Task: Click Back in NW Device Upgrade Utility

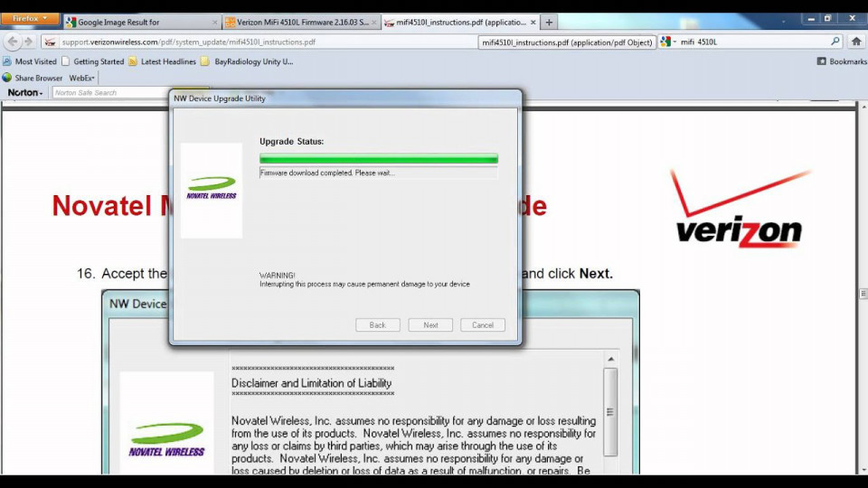Action: (x=378, y=325)
